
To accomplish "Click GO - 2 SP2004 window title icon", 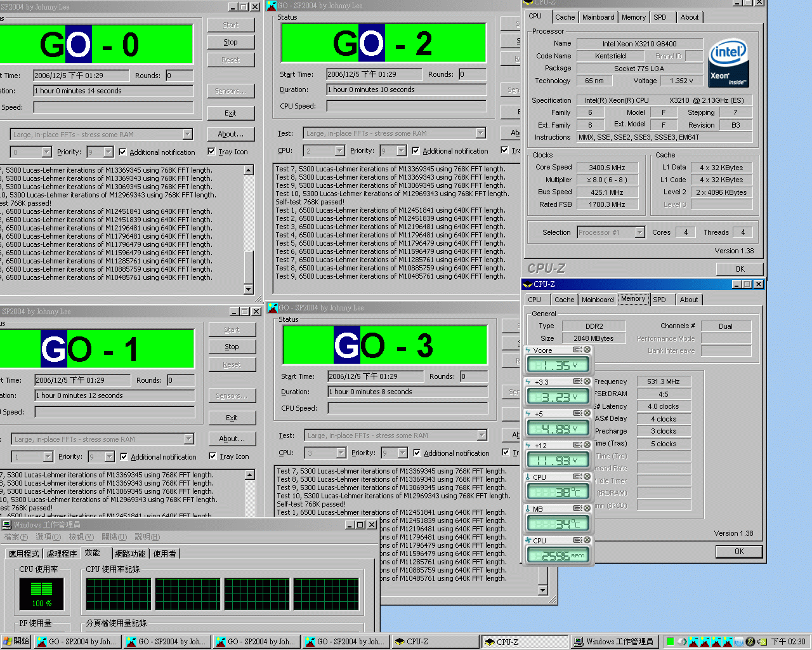I will pos(272,5).
